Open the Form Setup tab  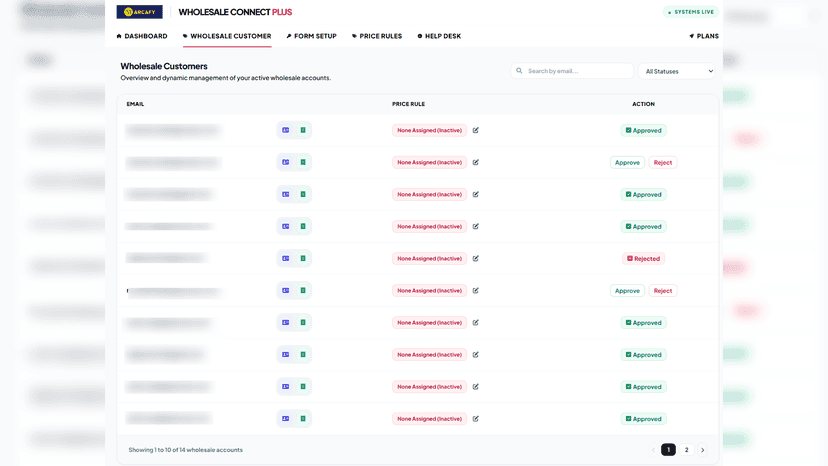[312, 36]
